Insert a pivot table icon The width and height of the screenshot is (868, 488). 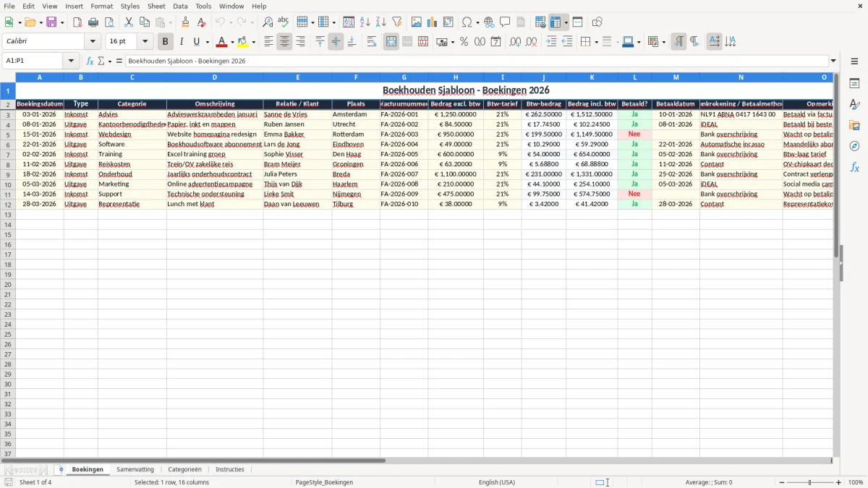(448, 22)
